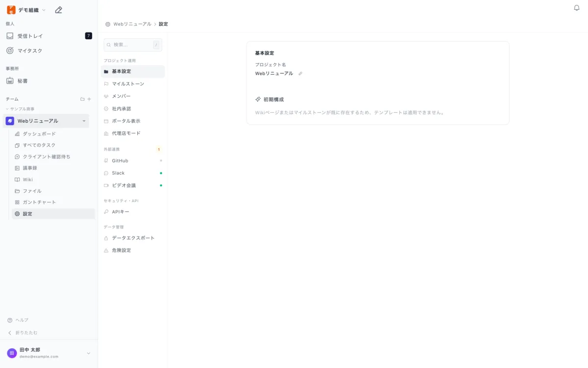Image resolution: width=588 pixels, height=368 pixels.
Task: Click the purple Webリニューアル project icon
Action: coord(10,121)
